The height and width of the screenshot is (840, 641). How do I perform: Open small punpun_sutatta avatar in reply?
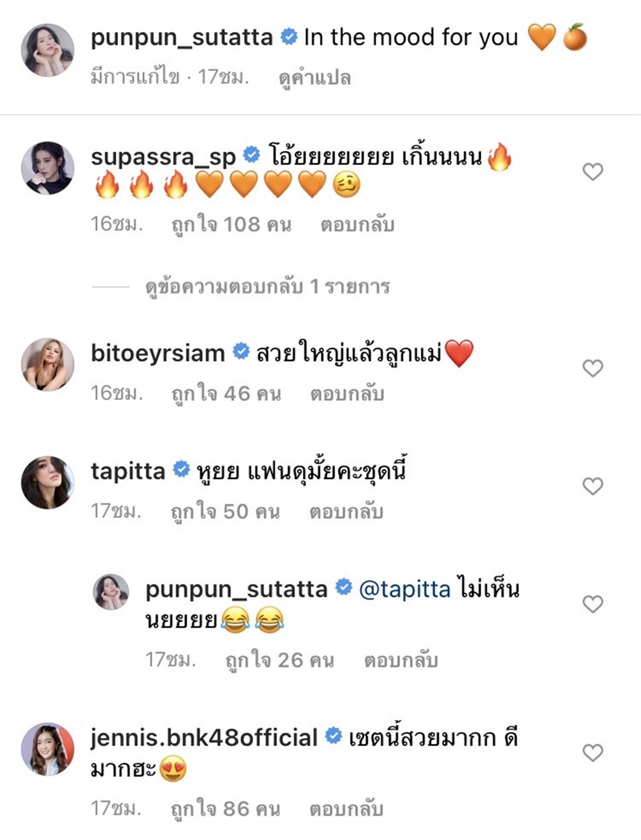click(x=111, y=592)
